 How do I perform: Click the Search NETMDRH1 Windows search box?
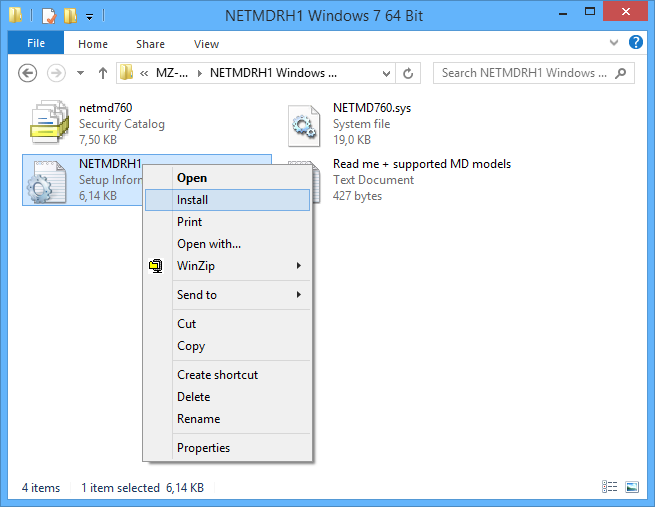click(525, 73)
